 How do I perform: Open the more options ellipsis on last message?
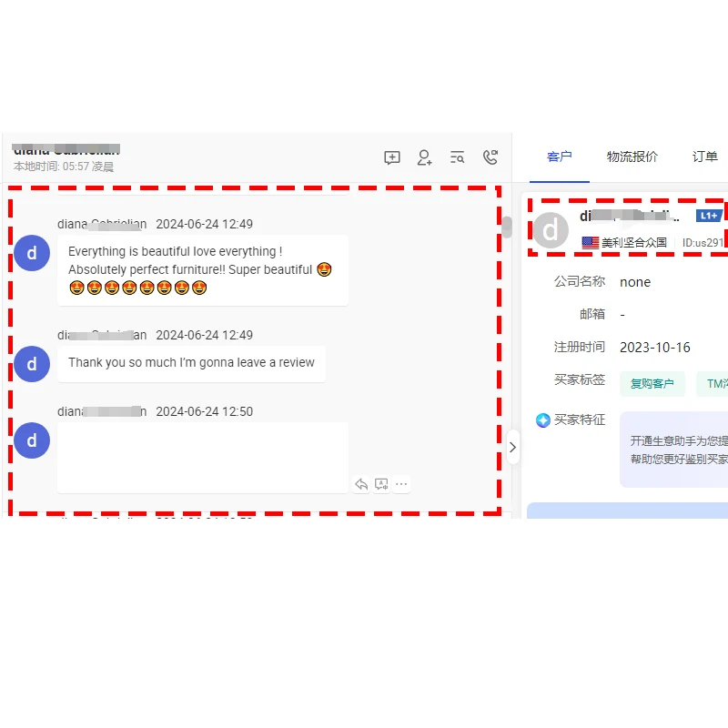pos(401,484)
